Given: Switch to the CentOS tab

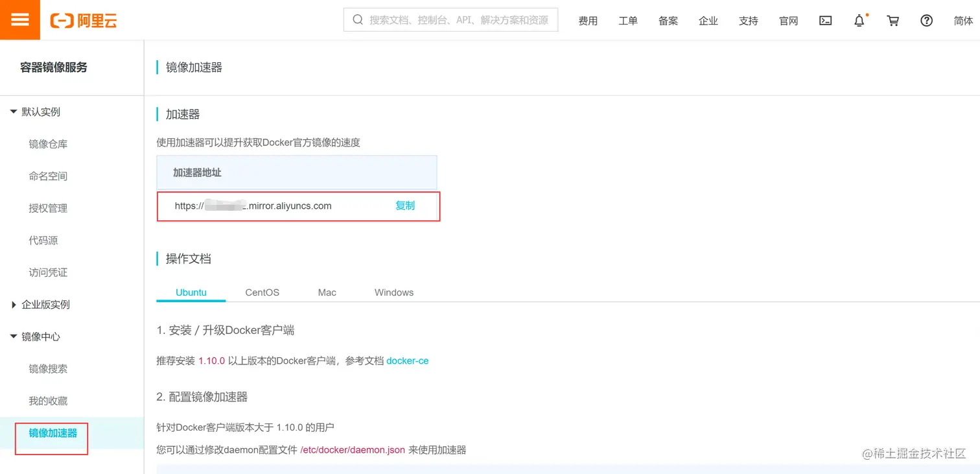Looking at the screenshot, I should coord(262,292).
